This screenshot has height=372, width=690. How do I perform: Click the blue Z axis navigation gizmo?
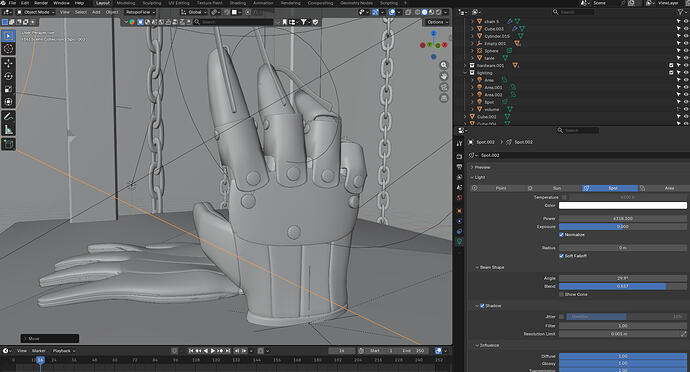point(433,33)
